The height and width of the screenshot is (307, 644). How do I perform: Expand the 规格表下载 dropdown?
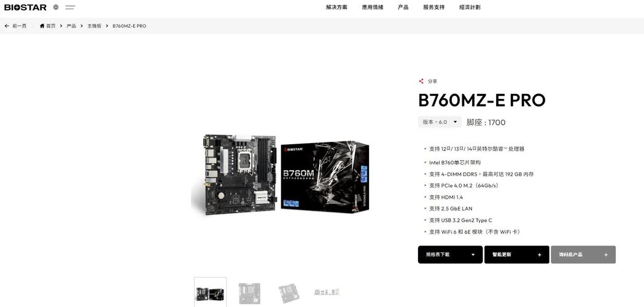450,254
